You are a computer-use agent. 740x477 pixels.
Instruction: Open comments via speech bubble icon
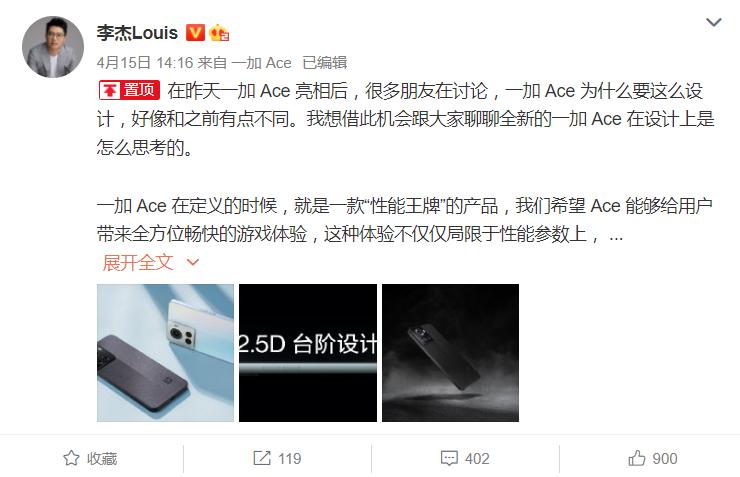449,458
